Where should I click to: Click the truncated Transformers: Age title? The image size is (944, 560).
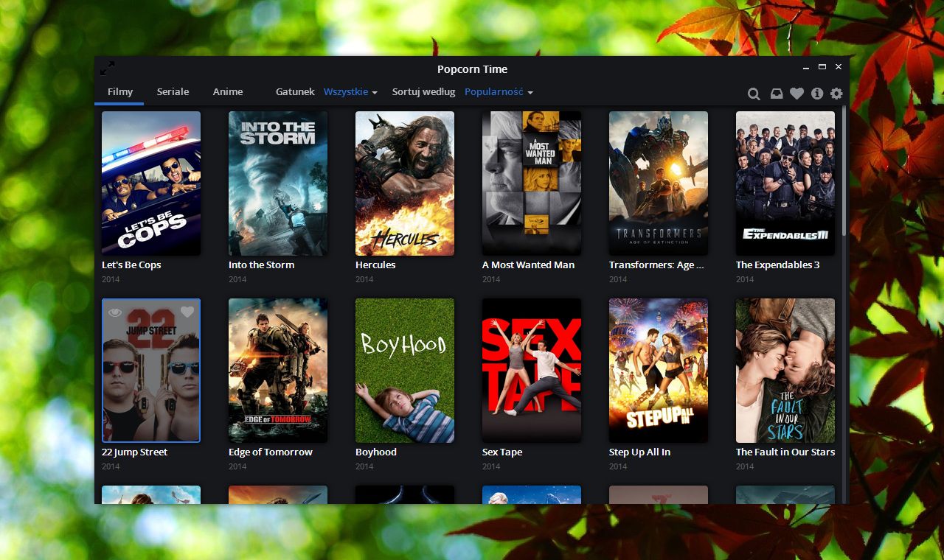657,265
